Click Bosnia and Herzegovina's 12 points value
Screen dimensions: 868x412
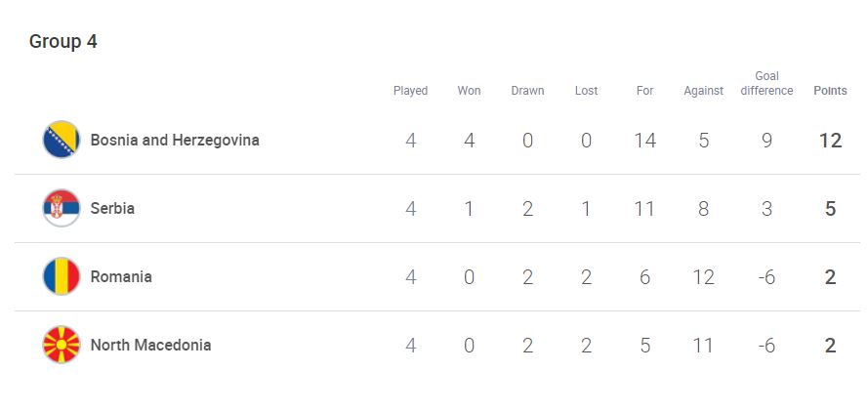(830, 141)
